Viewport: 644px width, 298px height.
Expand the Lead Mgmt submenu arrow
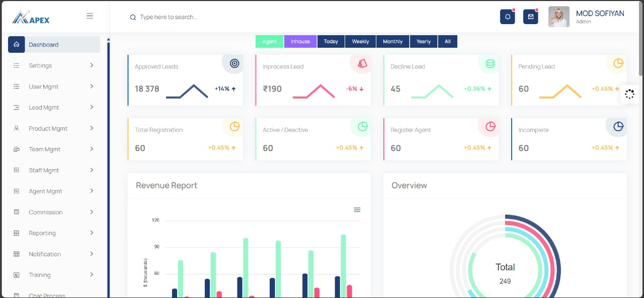92,107
